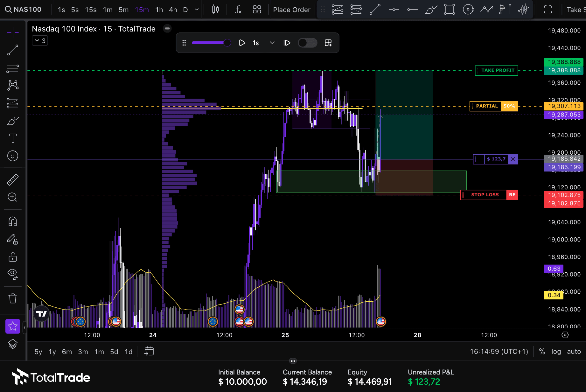
Task: Select the 1d range at the bottom
Action: click(129, 352)
